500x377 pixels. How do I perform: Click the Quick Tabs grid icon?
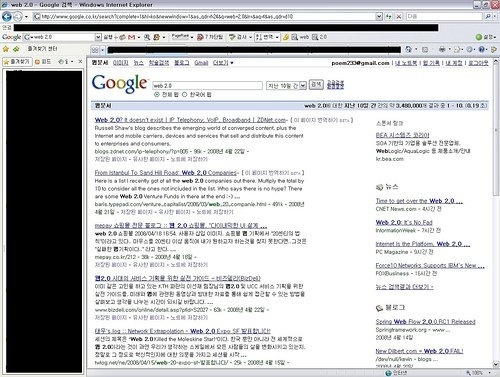(x=95, y=50)
